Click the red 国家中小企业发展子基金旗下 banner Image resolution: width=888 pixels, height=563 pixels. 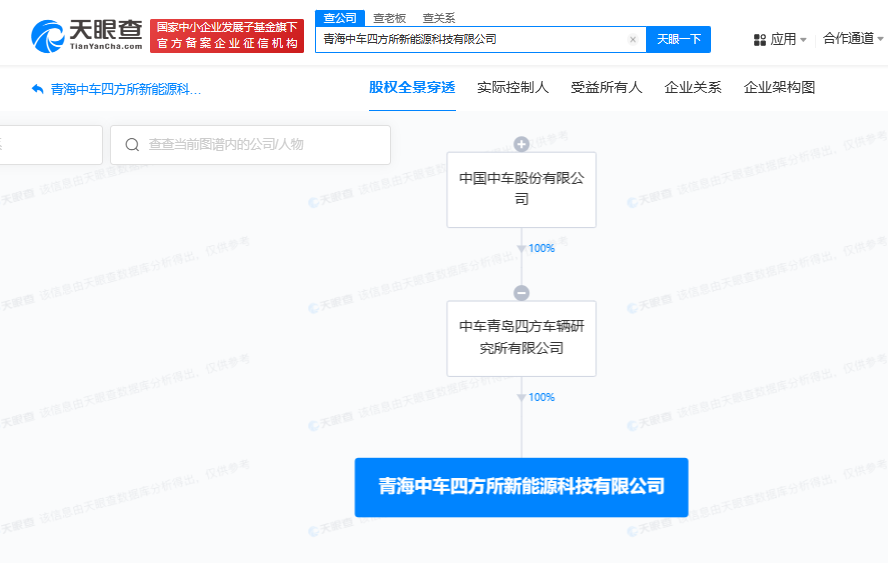coord(227,36)
